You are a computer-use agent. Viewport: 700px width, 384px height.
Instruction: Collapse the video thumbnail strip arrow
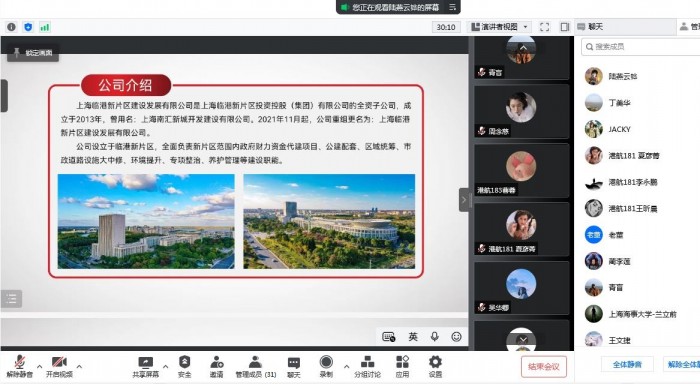[464, 200]
